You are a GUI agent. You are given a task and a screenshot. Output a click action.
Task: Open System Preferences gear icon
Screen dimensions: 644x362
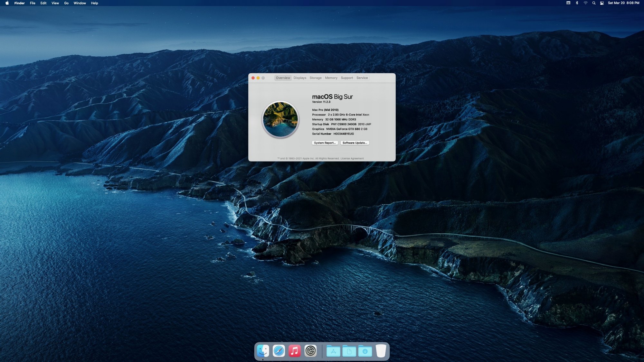(x=310, y=351)
